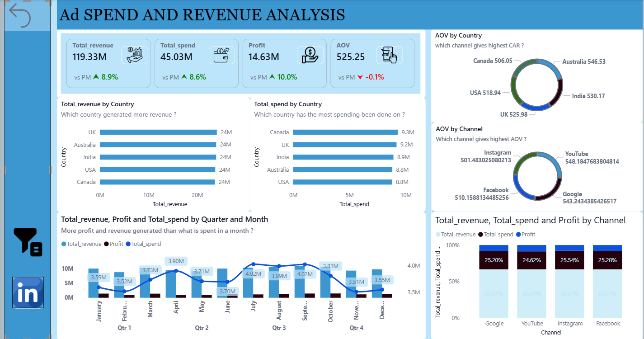Viewport: 644px width, 339px height.
Task: Select the UK bar in revenue chart
Action: pos(158,132)
